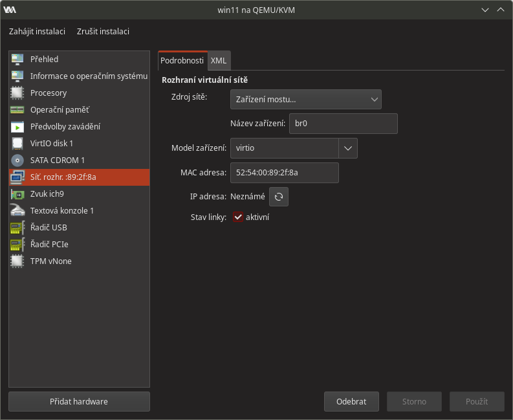Select the TPM vNone label
513x420 pixels.
[51, 261]
